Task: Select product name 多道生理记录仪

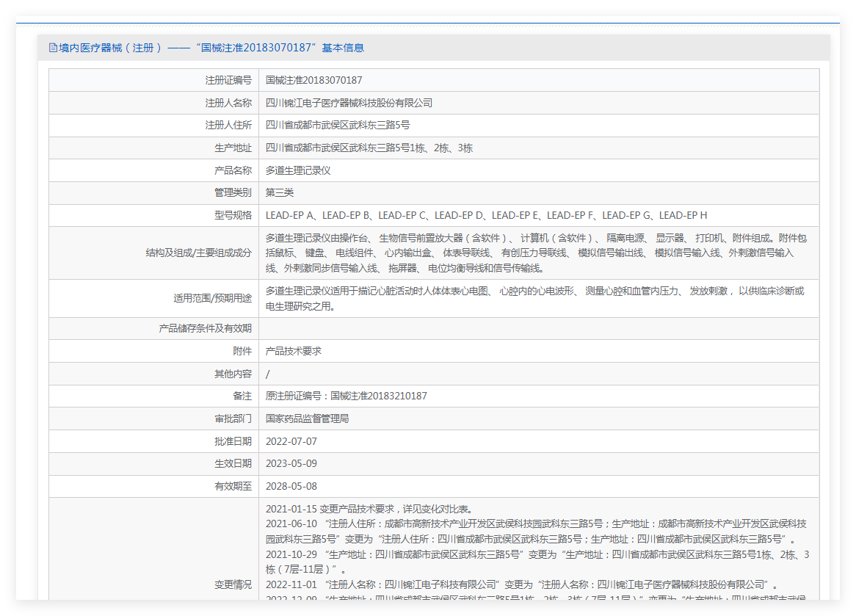Action: 298,170
